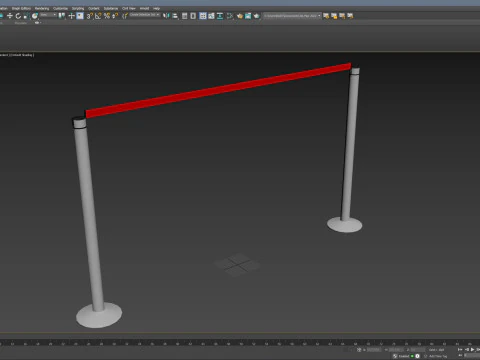Click the Select and Manipulate crosshair icon
This screenshot has height=360, width=480.
click(x=71, y=16)
